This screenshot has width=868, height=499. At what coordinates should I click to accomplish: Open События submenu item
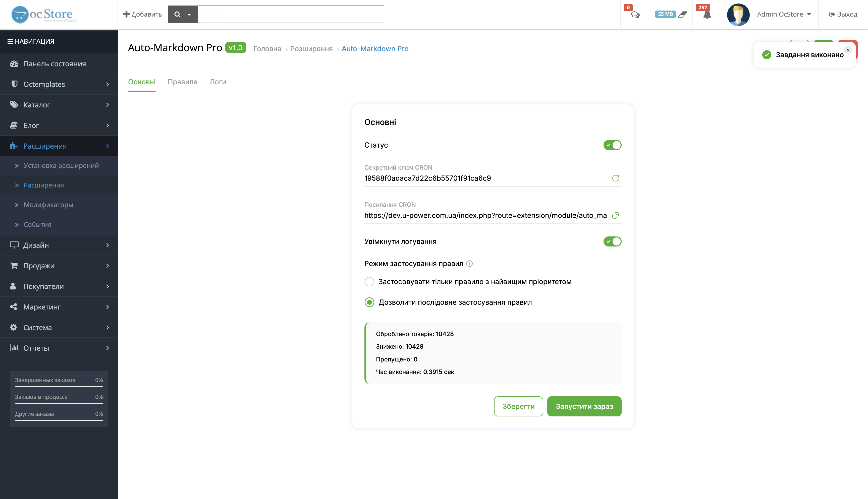[59, 224]
